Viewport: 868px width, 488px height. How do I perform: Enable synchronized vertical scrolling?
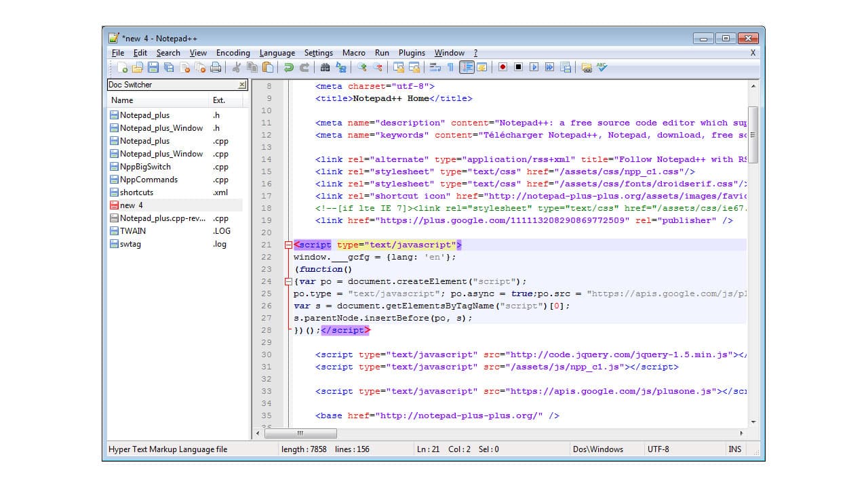(399, 67)
